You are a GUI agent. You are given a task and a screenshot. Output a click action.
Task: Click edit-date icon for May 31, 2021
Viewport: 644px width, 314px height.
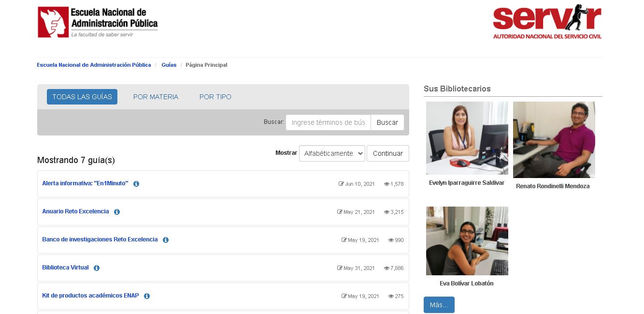(340, 268)
